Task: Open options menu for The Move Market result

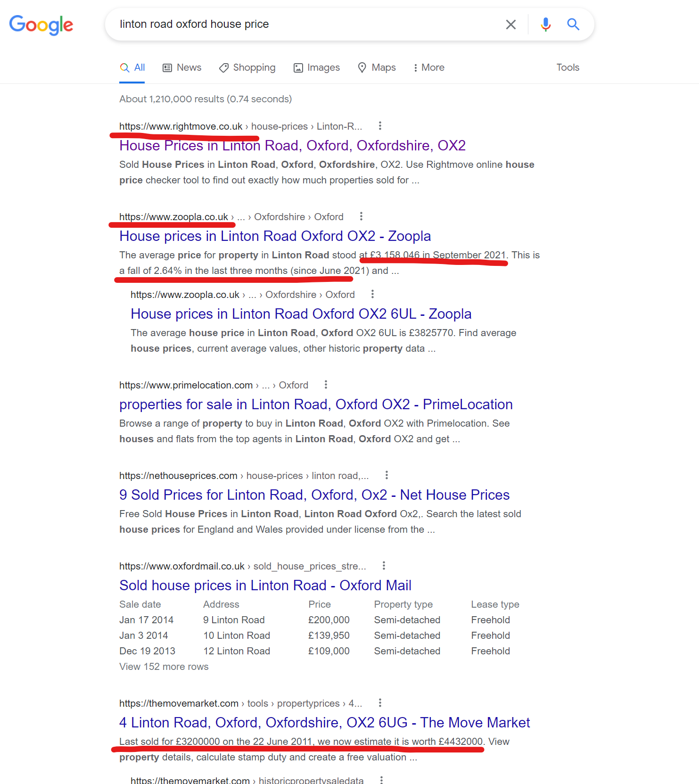Action: coord(380,703)
